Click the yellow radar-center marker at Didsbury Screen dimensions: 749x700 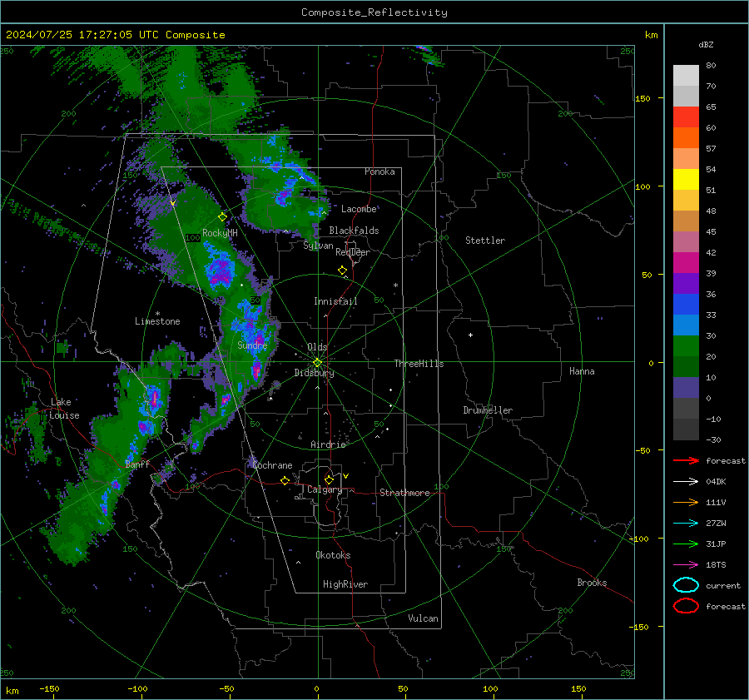[x=318, y=362]
